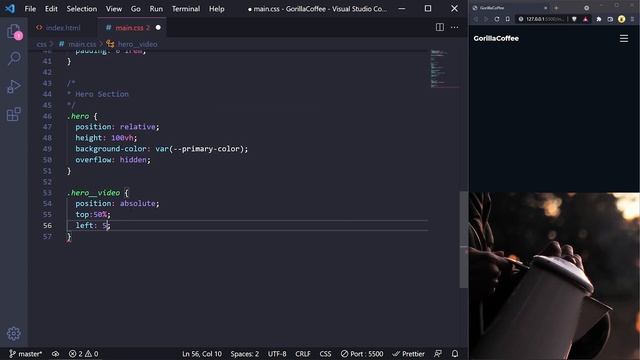Viewport: 640px width, 360px height.
Task: Click 'height: 100vh;' line
Action: 106,138
